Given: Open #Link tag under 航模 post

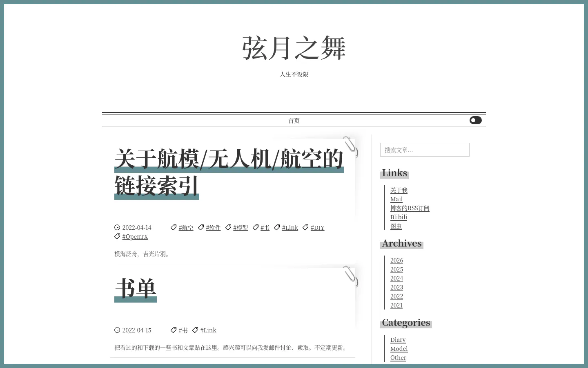Looking at the screenshot, I should tap(290, 228).
